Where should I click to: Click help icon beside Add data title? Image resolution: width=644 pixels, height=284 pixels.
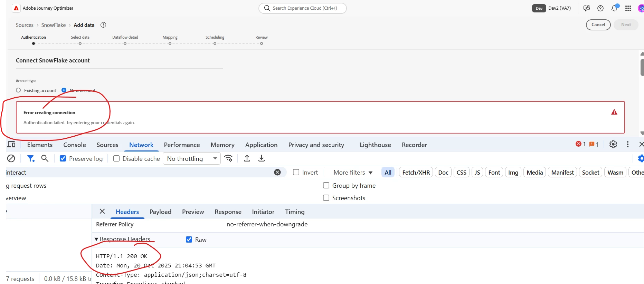point(103,25)
